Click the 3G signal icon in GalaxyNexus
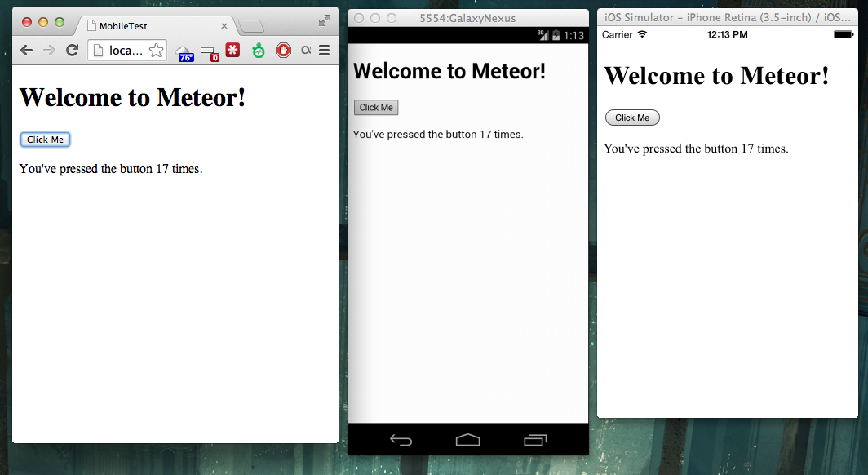 coord(543,35)
